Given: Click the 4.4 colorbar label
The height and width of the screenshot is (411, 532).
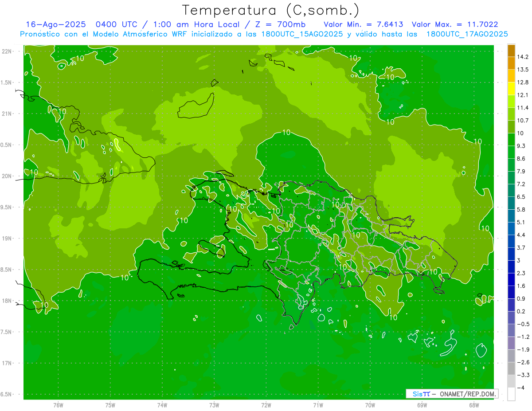Looking at the screenshot, I should (x=521, y=235).
